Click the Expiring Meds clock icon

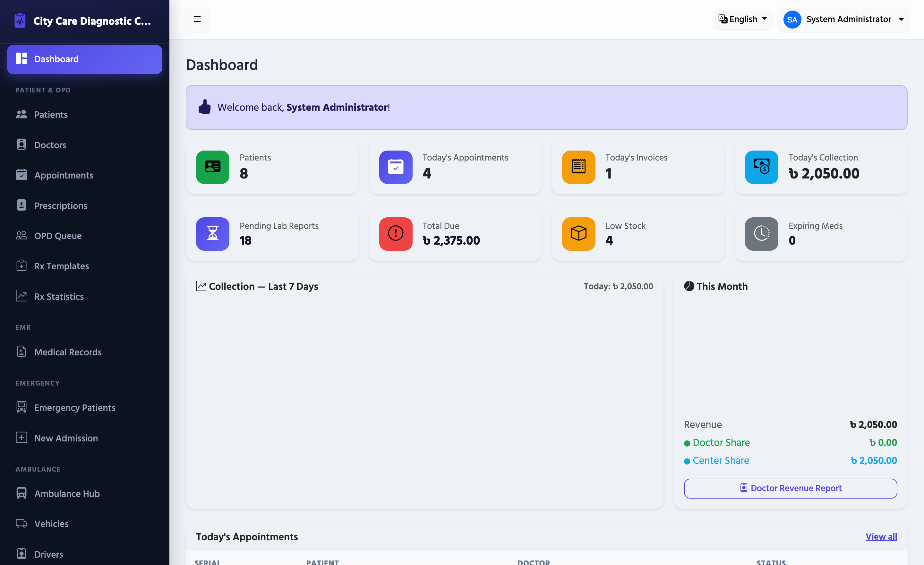click(x=762, y=234)
